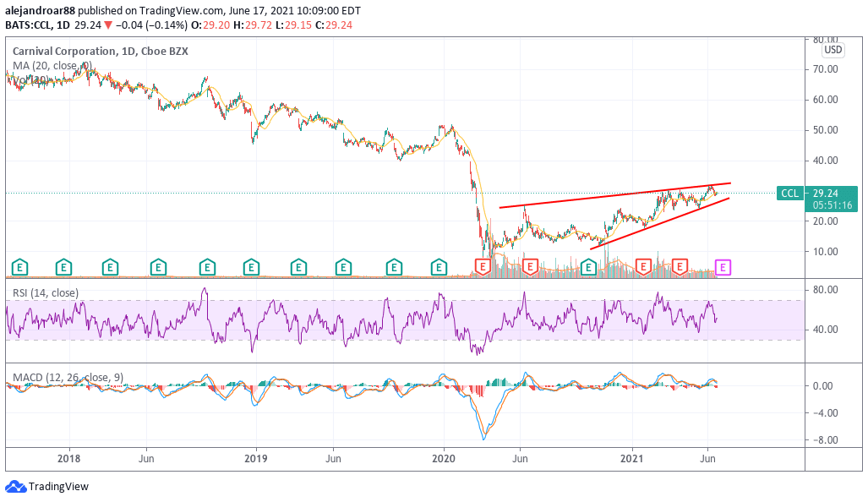The height and width of the screenshot is (502, 868).
Task: Click the final Jun label after 2021
Action: point(707,459)
